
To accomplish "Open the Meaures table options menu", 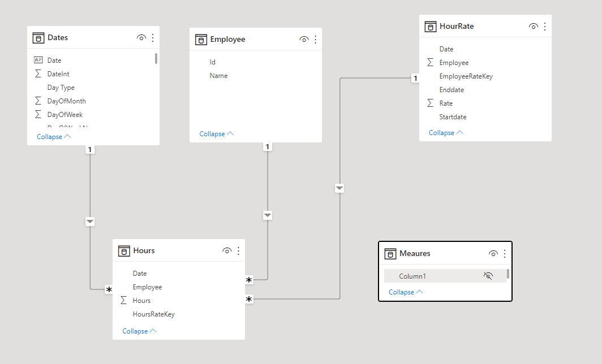I will [x=505, y=254].
